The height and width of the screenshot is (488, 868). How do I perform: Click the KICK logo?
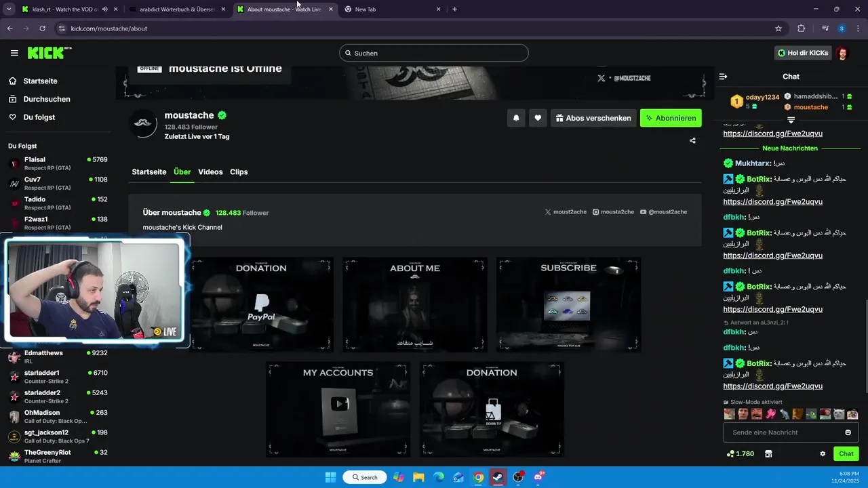pos(50,53)
